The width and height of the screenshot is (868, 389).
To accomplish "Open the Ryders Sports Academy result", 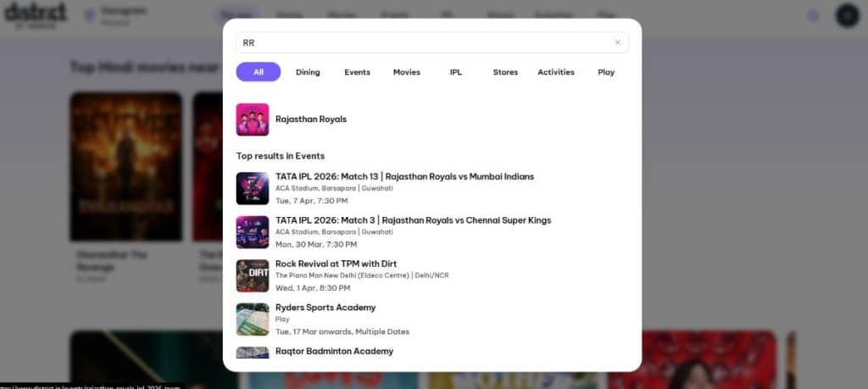I will 325,308.
